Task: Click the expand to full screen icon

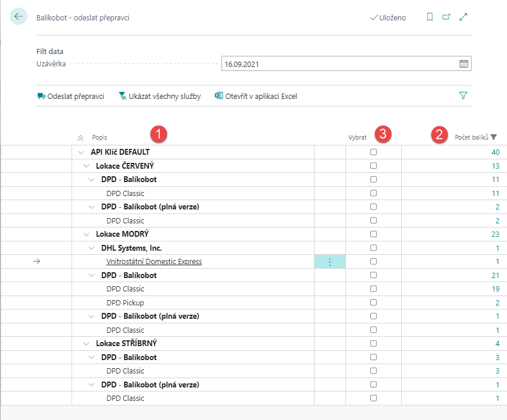Action: tap(463, 17)
